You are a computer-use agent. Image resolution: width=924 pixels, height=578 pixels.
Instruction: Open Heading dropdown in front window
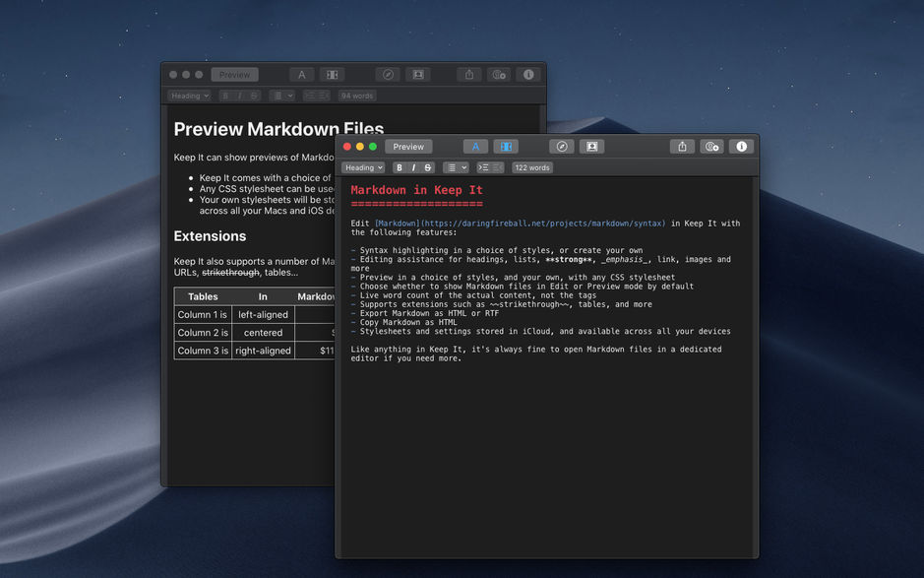click(x=363, y=167)
